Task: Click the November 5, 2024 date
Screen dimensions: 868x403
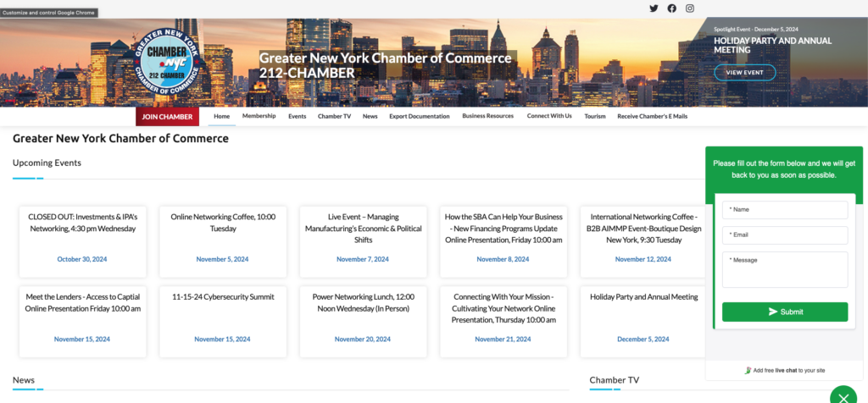Action: [223, 259]
